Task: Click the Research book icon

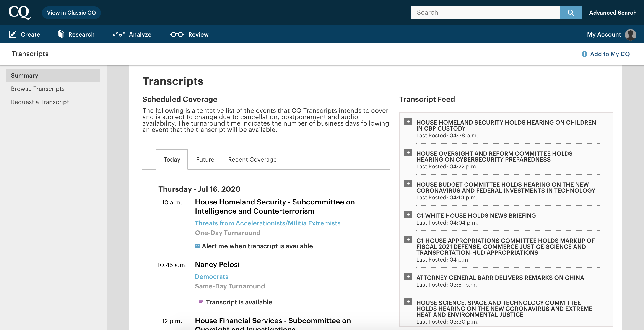Action: coord(61,34)
